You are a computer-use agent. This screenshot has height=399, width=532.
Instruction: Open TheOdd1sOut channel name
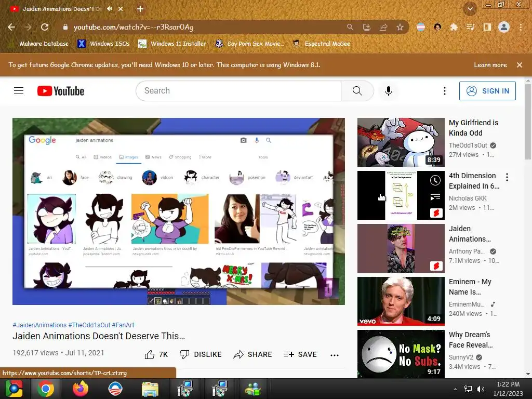[x=468, y=145]
